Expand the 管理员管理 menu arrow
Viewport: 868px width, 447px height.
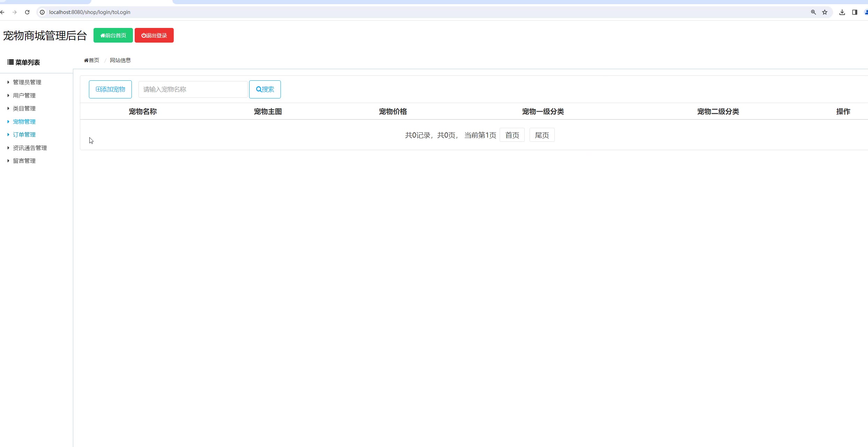[8, 82]
